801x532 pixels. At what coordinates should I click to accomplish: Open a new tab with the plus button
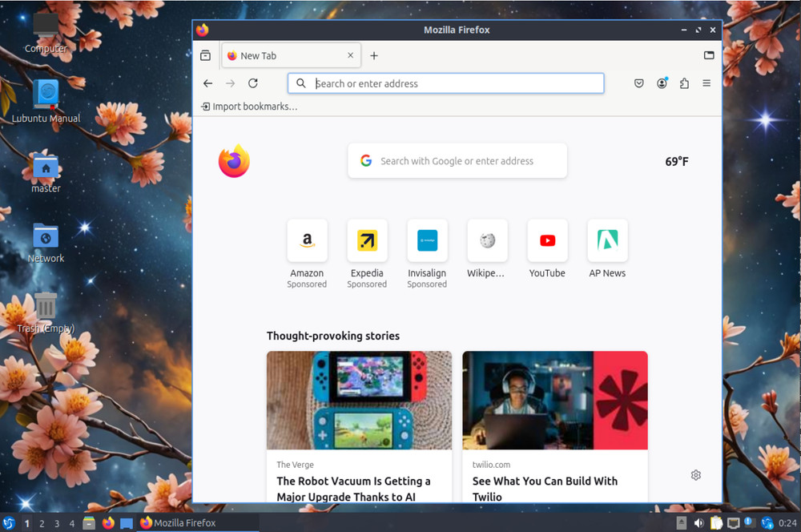click(374, 55)
